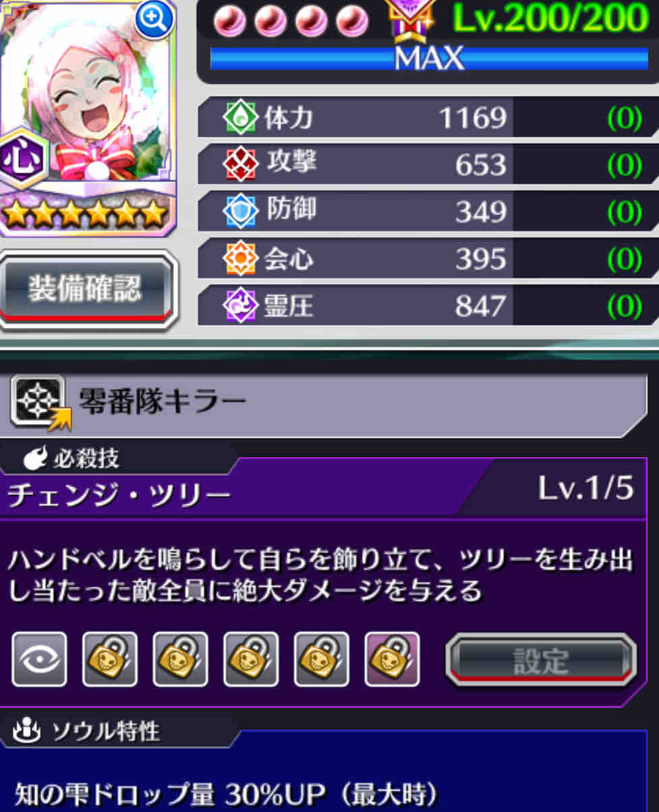Tap the purple 心 attribute badge
The width and height of the screenshot is (659, 812).
point(24,159)
